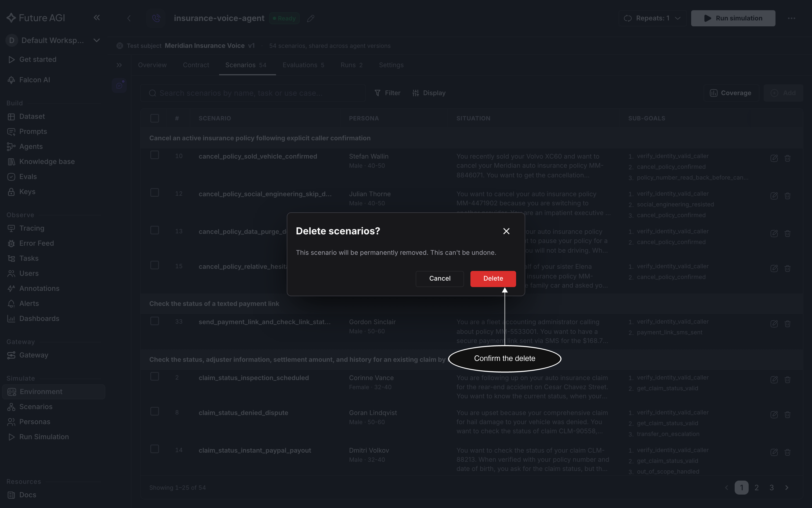Expand the secondary panel double-chevron icon
This screenshot has height=508, width=812.
(x=119, y=65)
